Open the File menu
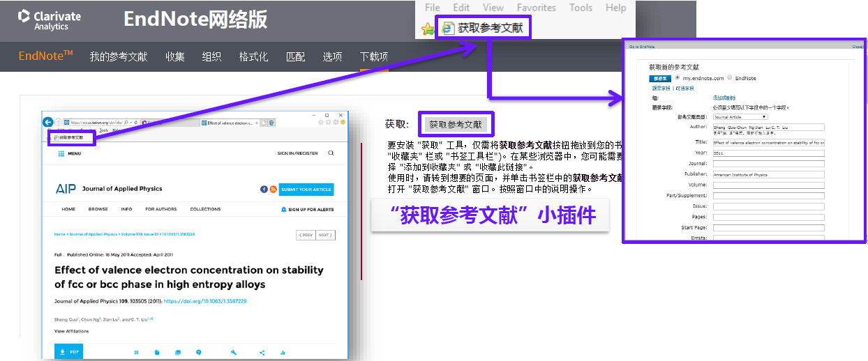This screenshot has height=361, width=868. pos(432,8)
